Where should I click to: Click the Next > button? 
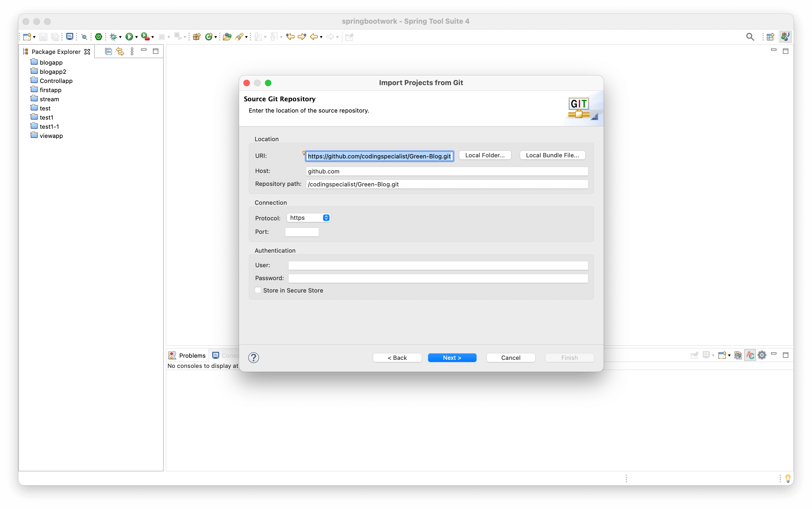(x=452, y=358)
